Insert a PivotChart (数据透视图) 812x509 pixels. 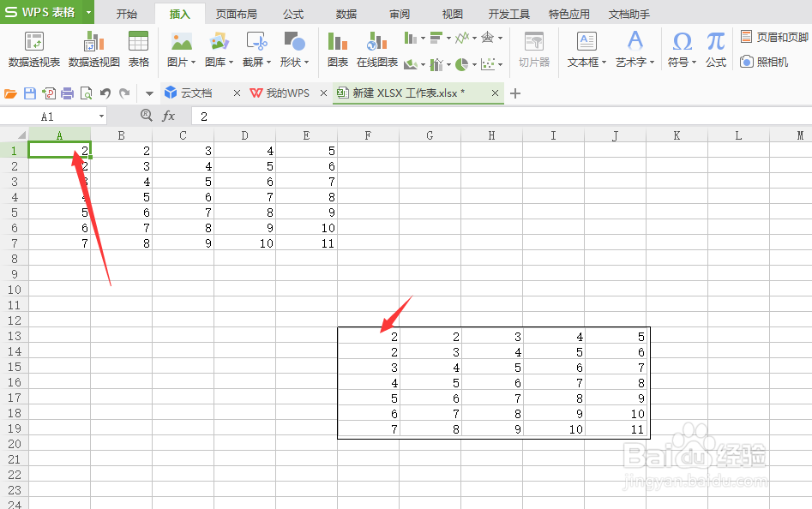click(93, 50)
